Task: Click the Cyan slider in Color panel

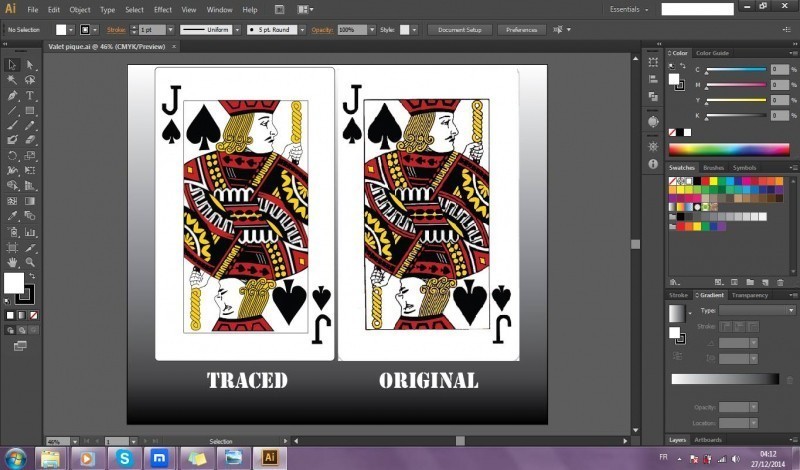Action: (x=736, y=69)
